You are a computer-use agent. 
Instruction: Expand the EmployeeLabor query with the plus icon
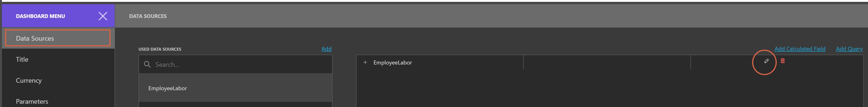click(365, 62)
